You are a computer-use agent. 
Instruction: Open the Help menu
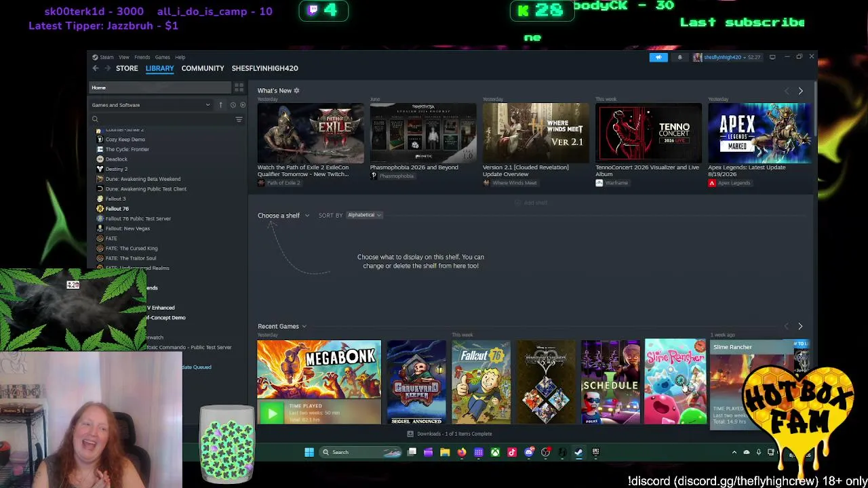pos(180,58)
